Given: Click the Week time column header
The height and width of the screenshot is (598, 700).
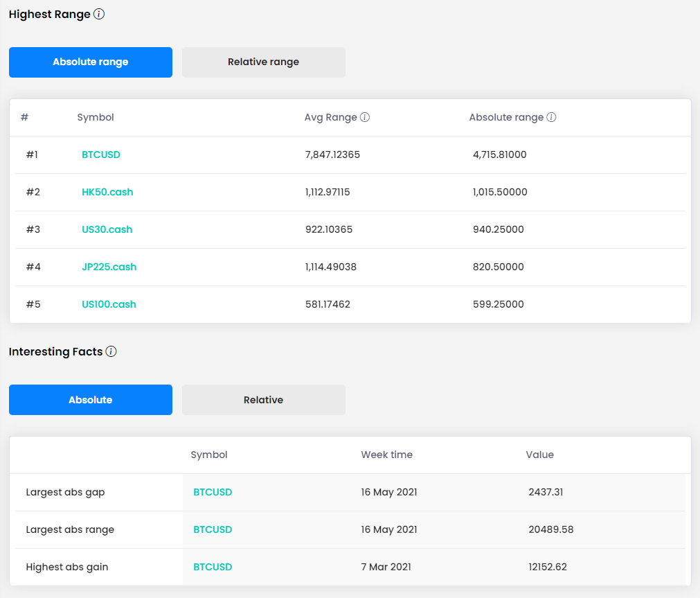Looking at the screenshot, I should pos(386,455).
